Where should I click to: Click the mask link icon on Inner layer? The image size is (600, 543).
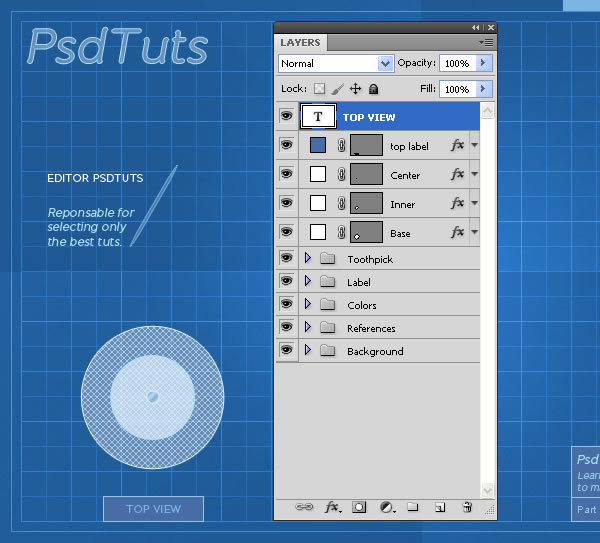click(341, 203)
